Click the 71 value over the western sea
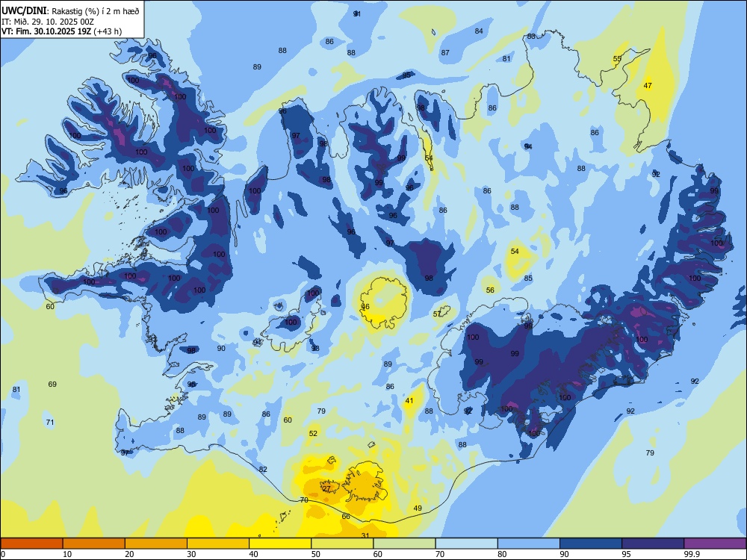 pos(50,422)
